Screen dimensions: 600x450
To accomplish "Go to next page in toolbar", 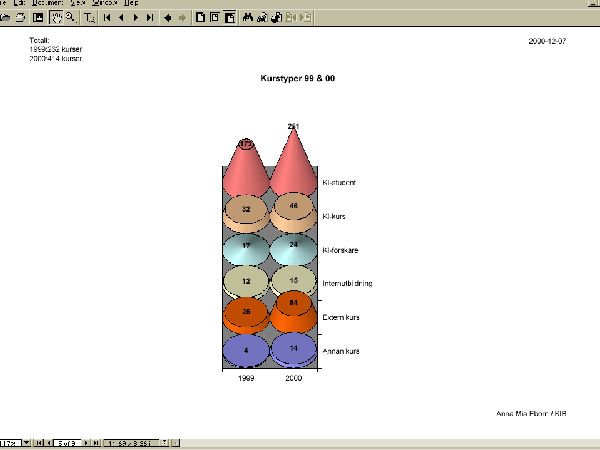I will point(135,17).
